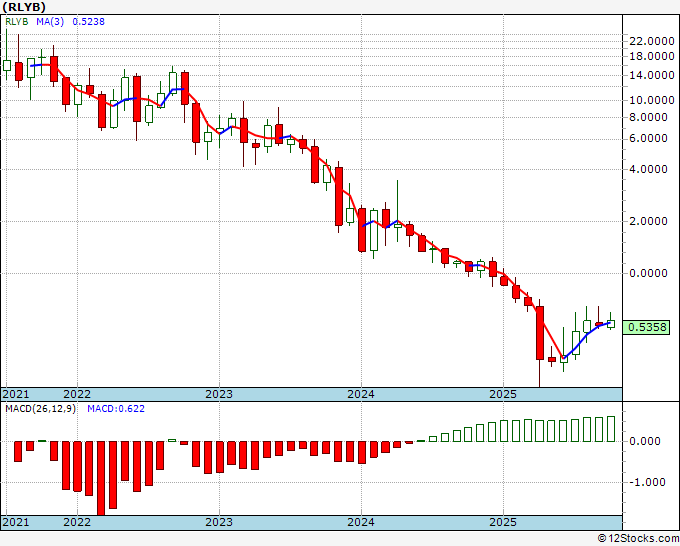
Task: Select 2024 on the price chart time axis
Action: click(361, 394)
